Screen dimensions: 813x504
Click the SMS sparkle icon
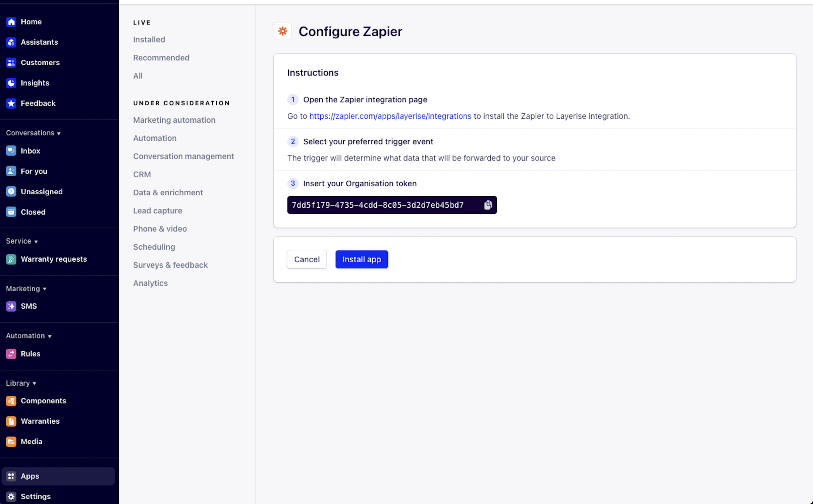click(11, 306)
